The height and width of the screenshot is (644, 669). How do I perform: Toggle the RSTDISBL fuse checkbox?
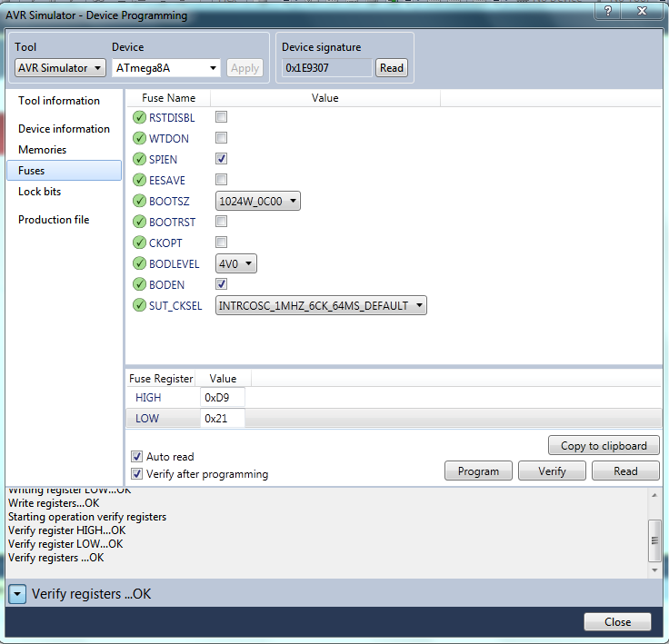click(221, 117)
